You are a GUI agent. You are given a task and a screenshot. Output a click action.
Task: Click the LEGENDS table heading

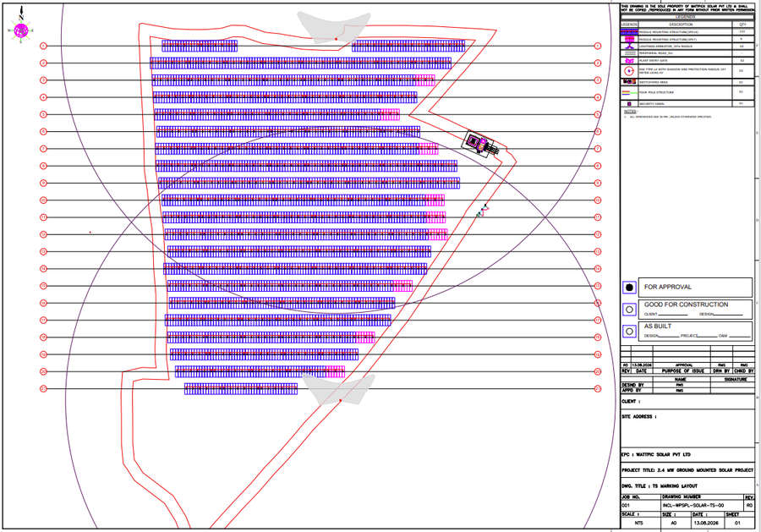[x=685, y=17]
